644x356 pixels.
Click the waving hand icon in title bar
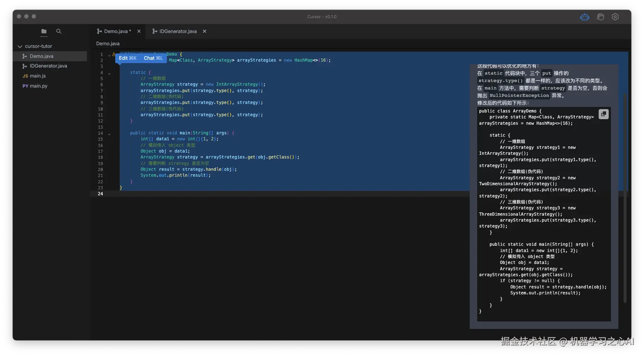coord(600,17)
